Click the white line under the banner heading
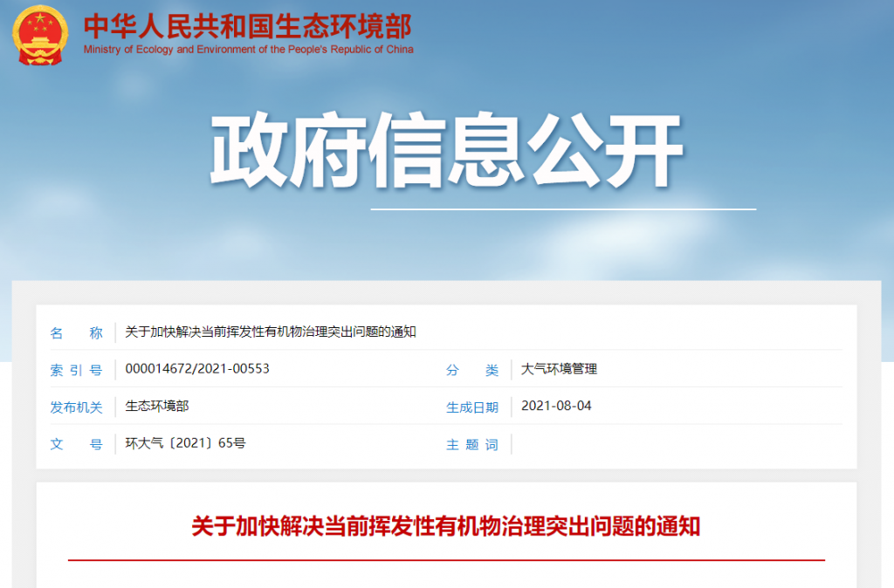The width and height of the screenshot is (894, 588). point(563,209)
